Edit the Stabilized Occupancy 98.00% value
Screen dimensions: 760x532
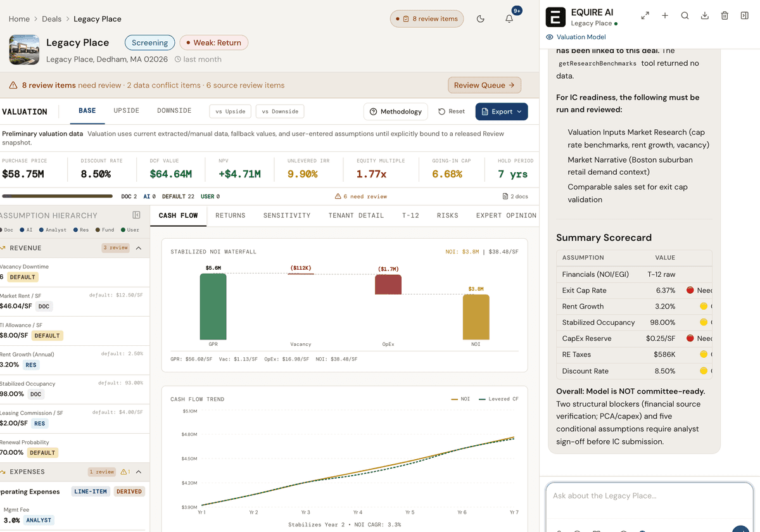(x=11, y=394)
